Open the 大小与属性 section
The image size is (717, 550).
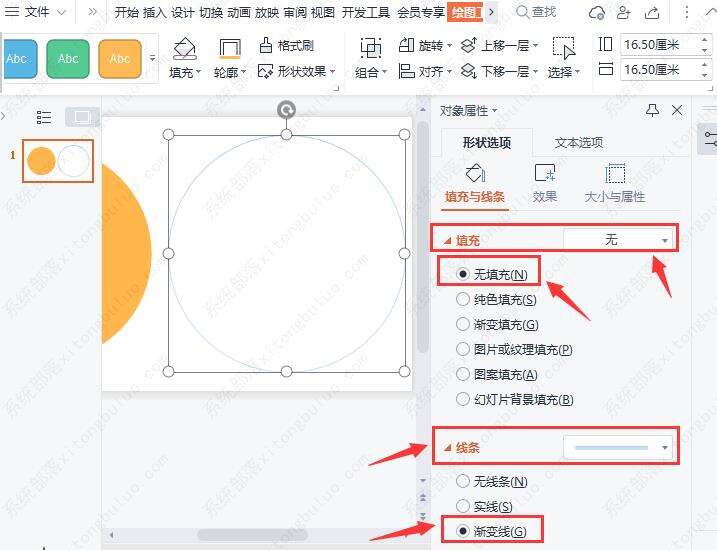615,184
